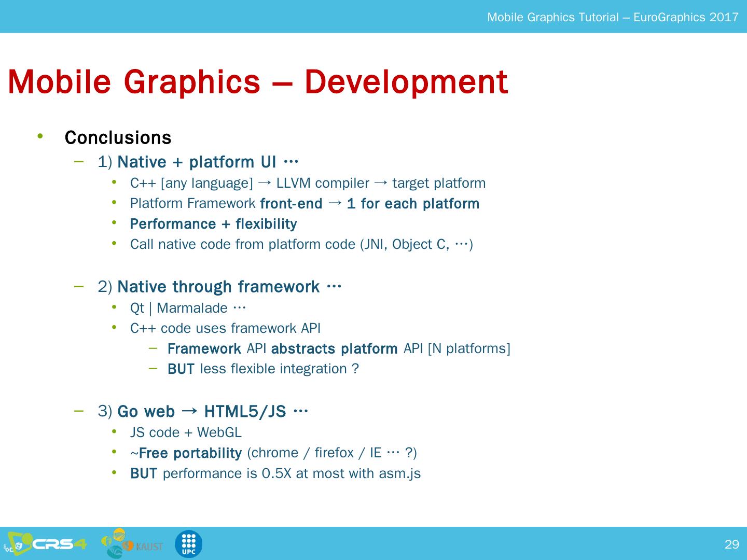Select the 'Performance + flexibility' bullet
Viewport: 747px width, 560px height.
click(x=213, y=224)
